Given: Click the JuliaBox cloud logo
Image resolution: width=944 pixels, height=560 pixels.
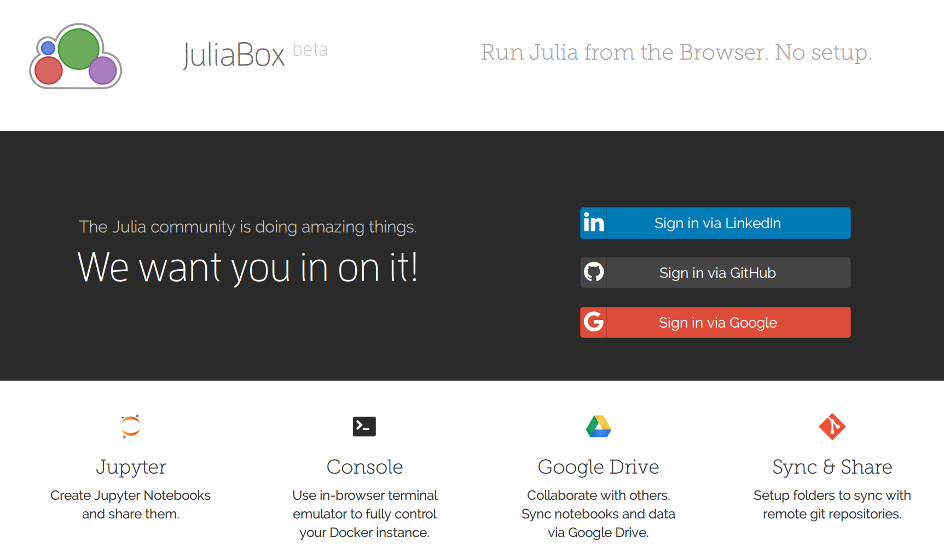Looking at the screenshot, I should click(76, 56).
